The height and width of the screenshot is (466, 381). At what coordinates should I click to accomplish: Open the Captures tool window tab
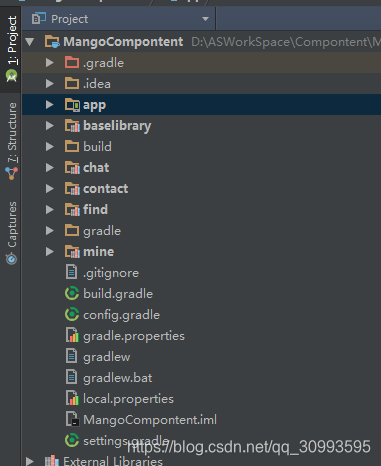click(x=11, y=232)
